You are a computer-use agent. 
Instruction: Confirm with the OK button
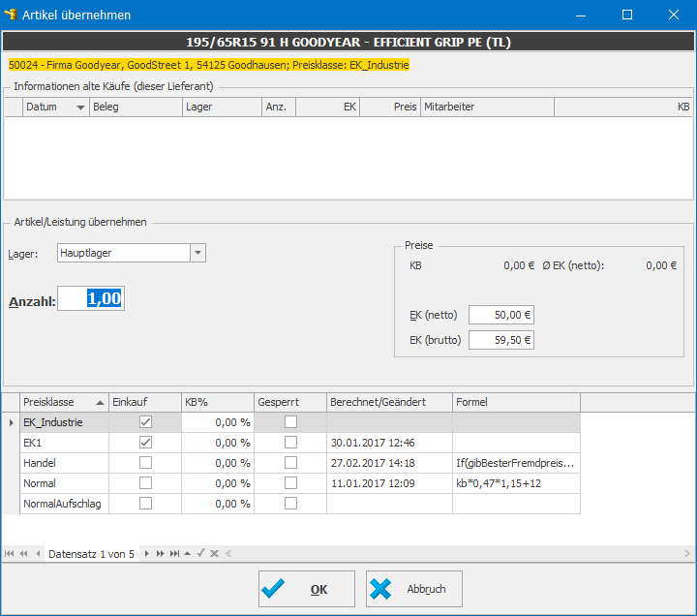click(307, 589)
